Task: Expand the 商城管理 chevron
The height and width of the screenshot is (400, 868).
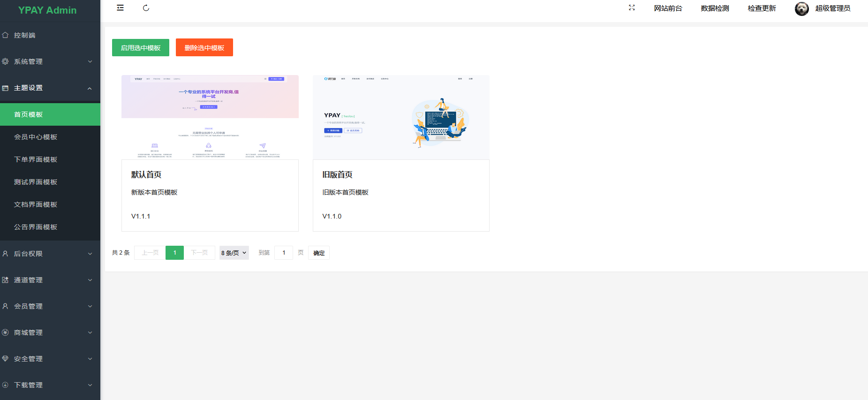Action: click(x=90, y=332)
